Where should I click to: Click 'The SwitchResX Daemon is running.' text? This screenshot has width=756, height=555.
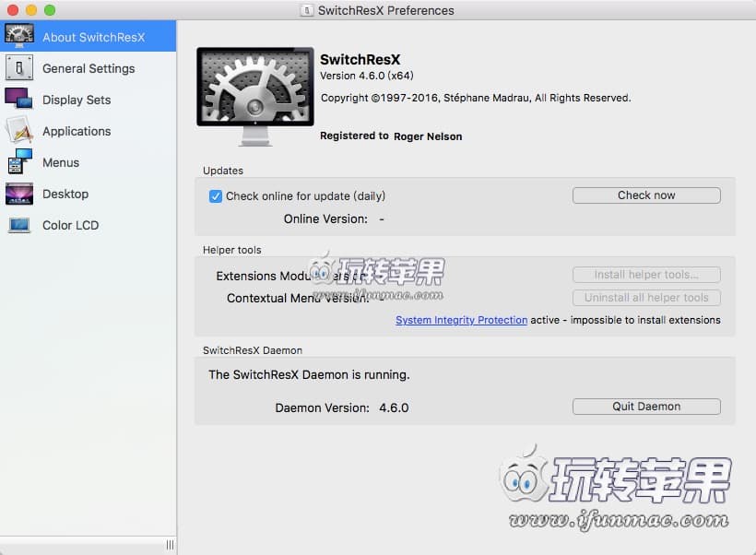pos(309,374)
